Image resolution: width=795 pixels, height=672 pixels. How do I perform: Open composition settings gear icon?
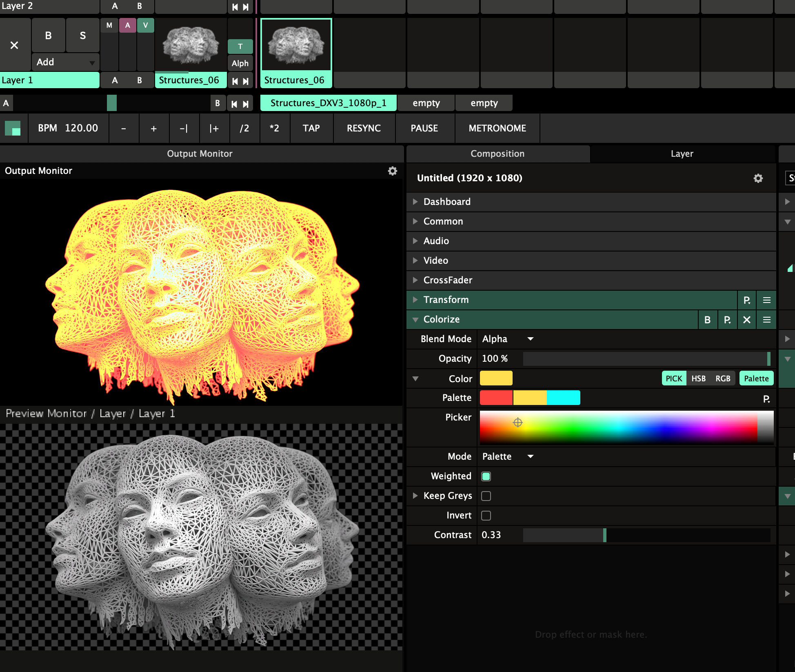tap(758, 178)
